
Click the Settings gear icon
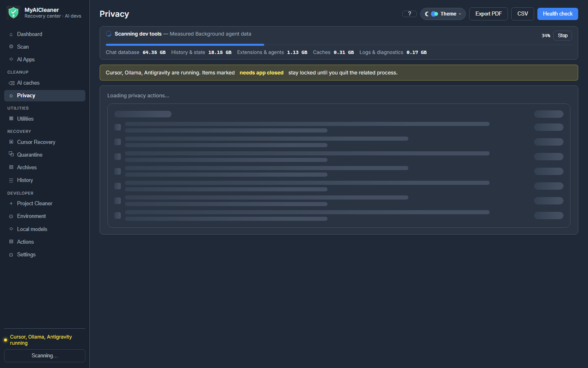11,255
